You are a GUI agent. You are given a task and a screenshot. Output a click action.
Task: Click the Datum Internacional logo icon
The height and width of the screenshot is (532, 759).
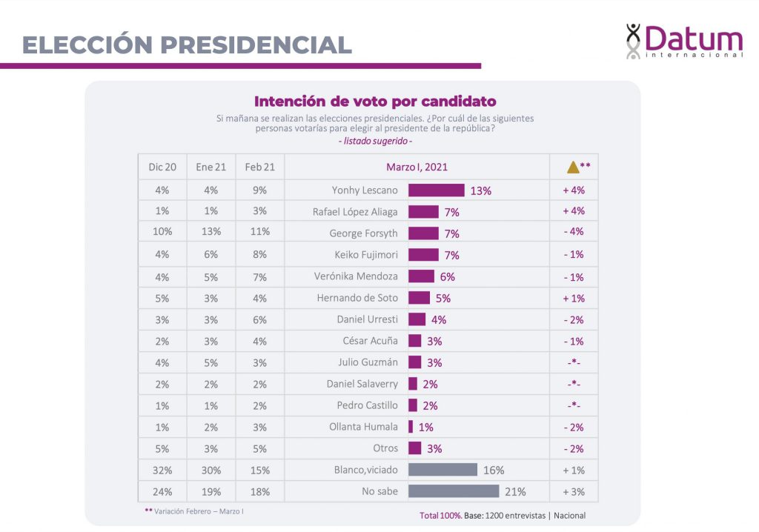click(x=633, y=41)
